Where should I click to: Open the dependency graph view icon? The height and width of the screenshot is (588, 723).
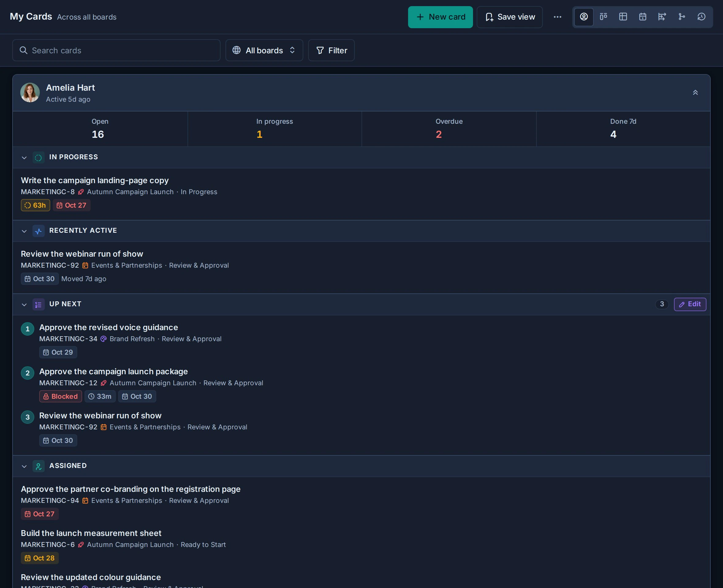[682, 17]
